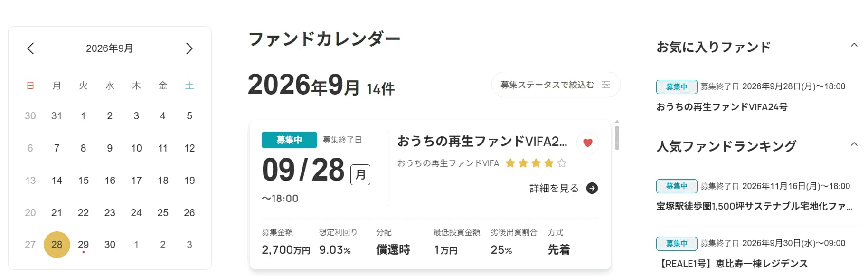
Task: Select September 28 in calendar
Action: pos(57,245)
